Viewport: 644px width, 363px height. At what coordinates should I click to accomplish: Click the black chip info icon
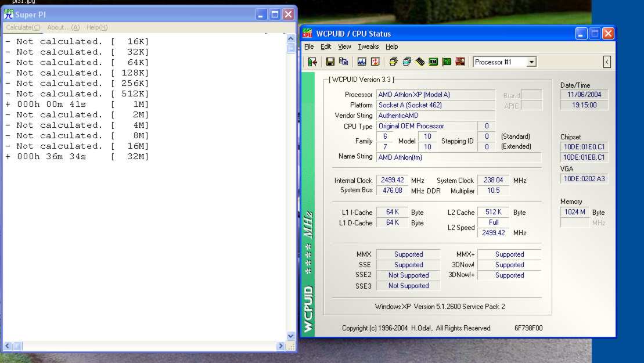pos(420,62)
